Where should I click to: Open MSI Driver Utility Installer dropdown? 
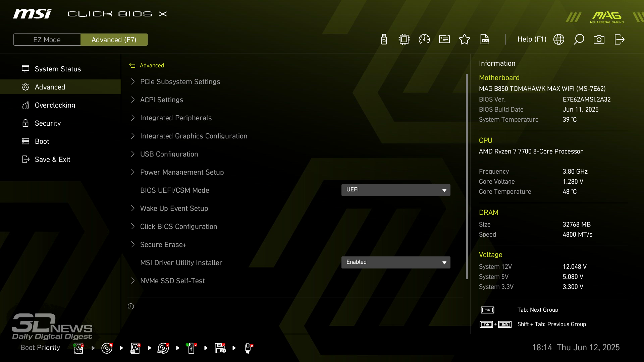point(396,262)
